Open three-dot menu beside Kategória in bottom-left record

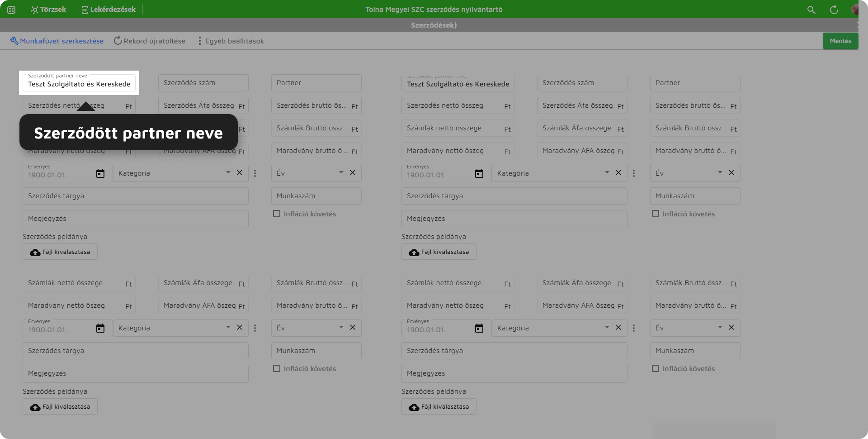[x=255, y=328]
